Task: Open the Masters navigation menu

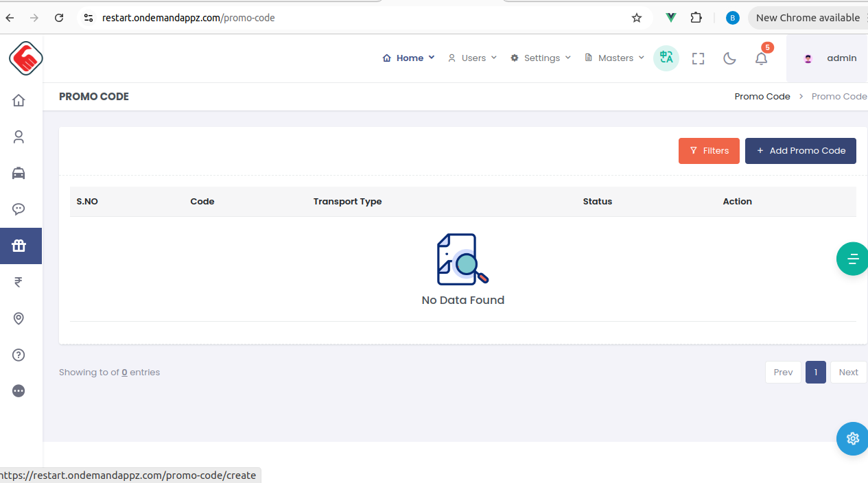Action: coord(615,58)
